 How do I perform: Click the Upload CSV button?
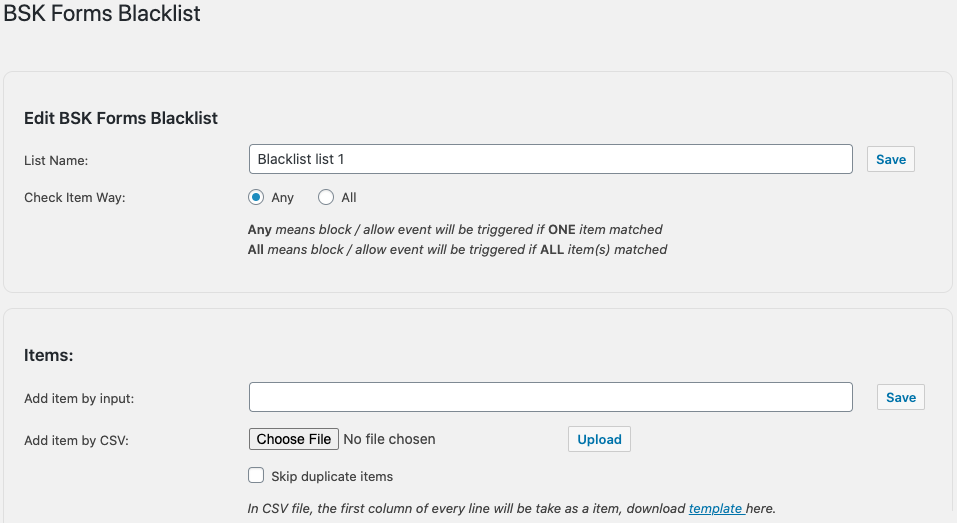point(599,439)
